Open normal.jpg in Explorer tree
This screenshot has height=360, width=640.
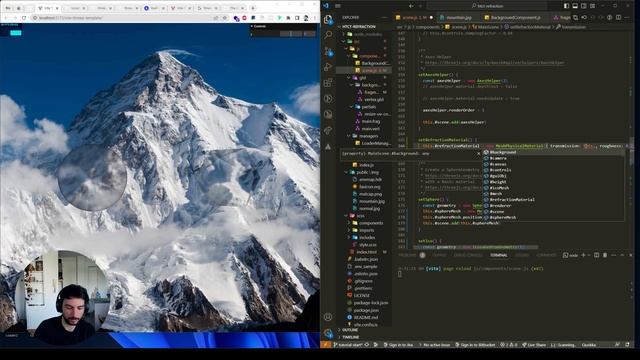369,209
